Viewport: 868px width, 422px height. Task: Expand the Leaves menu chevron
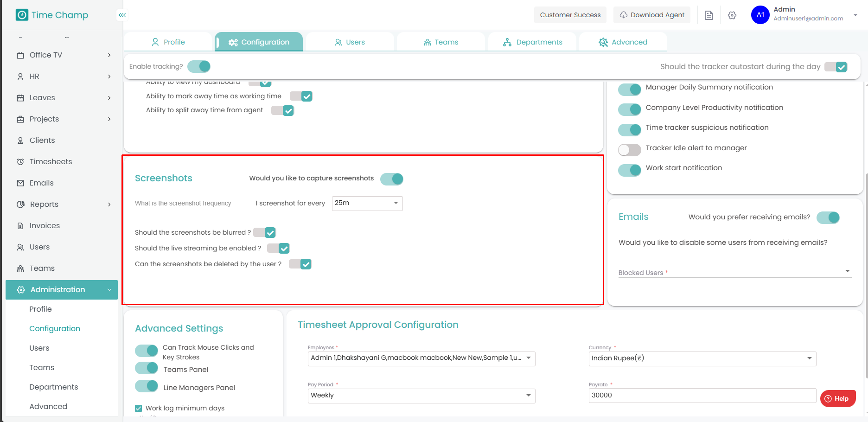pyautogui.click(x=109, y=98)
